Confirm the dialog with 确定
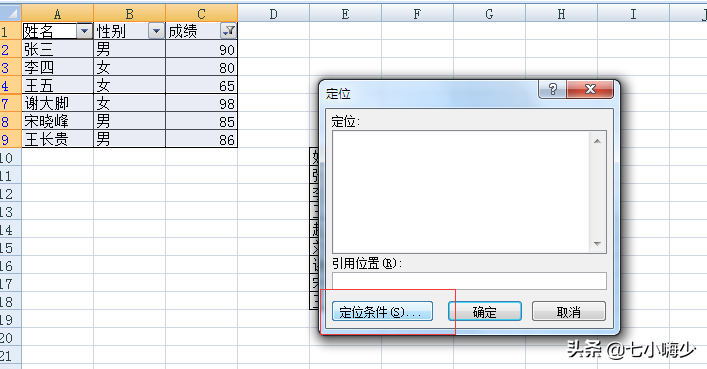The height and width of the screenshot is (369, 707). [485, 311]
